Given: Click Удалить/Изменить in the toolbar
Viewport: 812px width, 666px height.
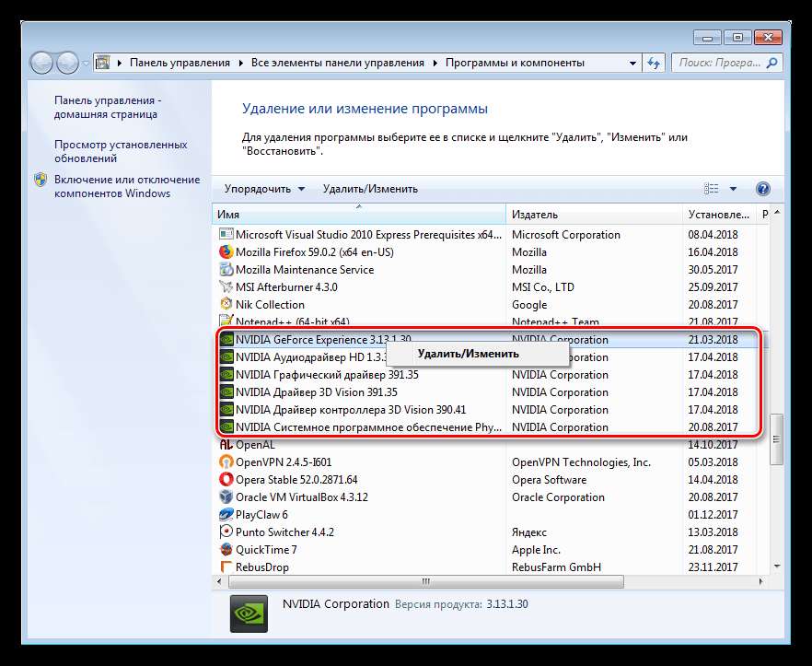Looking at the screenshot, I should (370, 189).
